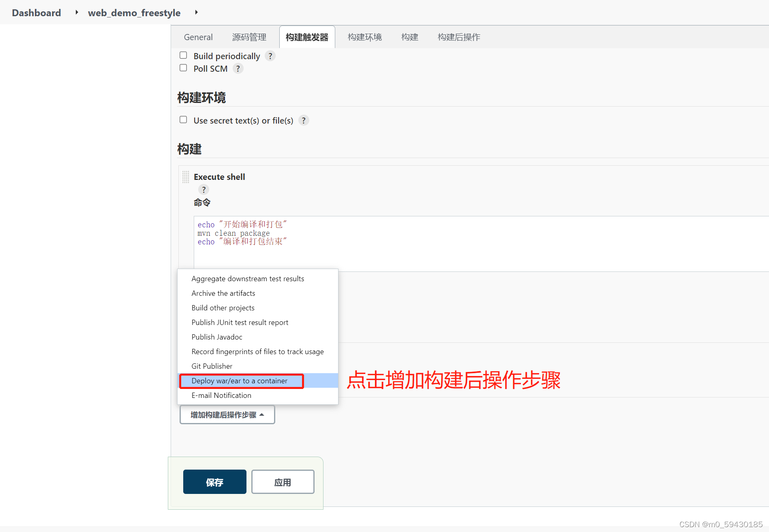Choose Archive the artifacts

click(258, 293)
